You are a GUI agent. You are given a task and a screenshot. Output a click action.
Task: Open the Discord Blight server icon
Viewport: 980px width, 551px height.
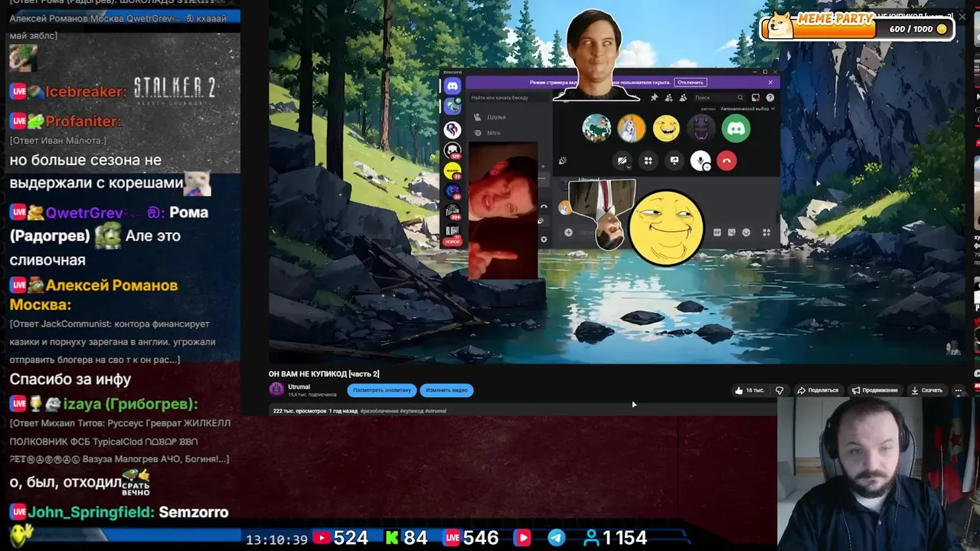452,231
